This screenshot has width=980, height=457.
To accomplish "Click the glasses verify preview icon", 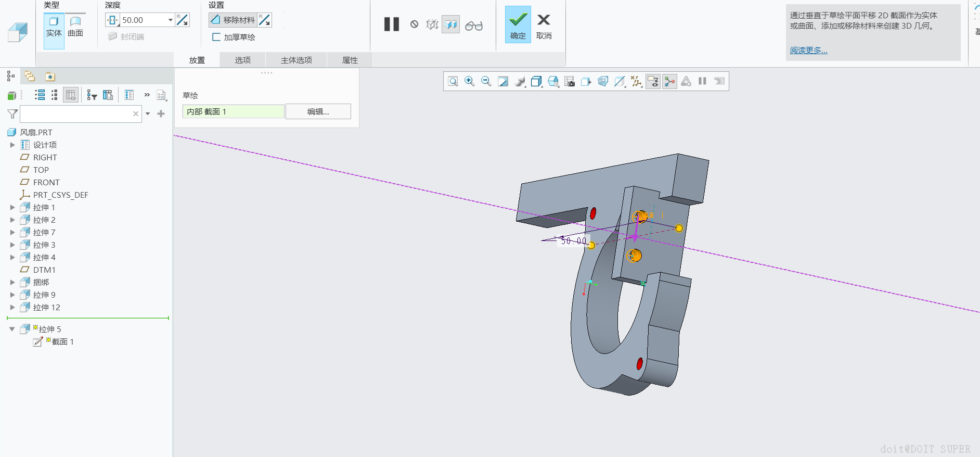I will 473,26.
